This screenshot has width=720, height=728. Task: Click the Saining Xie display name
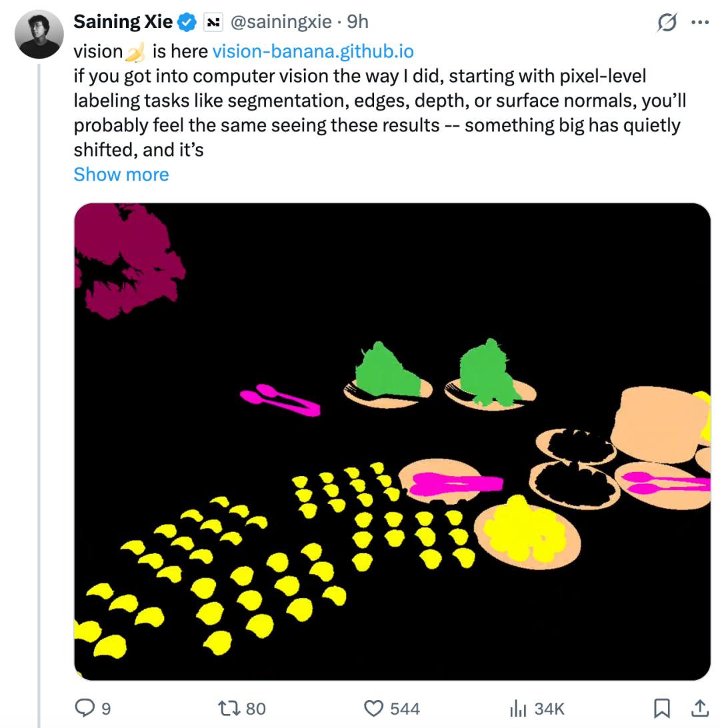[123, 22]
